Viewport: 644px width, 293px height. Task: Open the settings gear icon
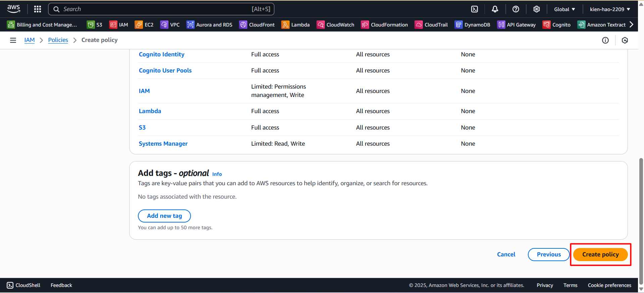click(x=537, y=9)
